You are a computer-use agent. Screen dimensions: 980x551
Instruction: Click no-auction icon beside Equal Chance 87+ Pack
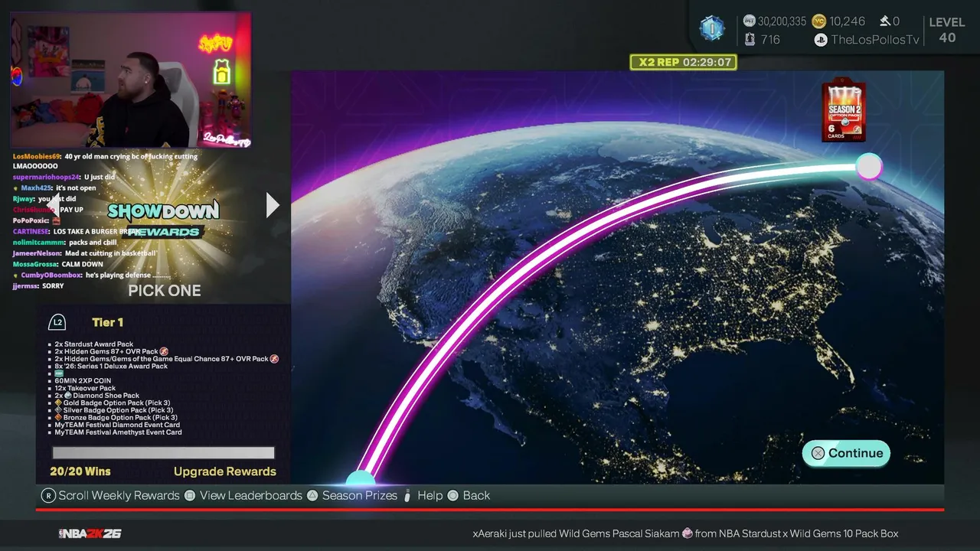[x=275, y=359]
